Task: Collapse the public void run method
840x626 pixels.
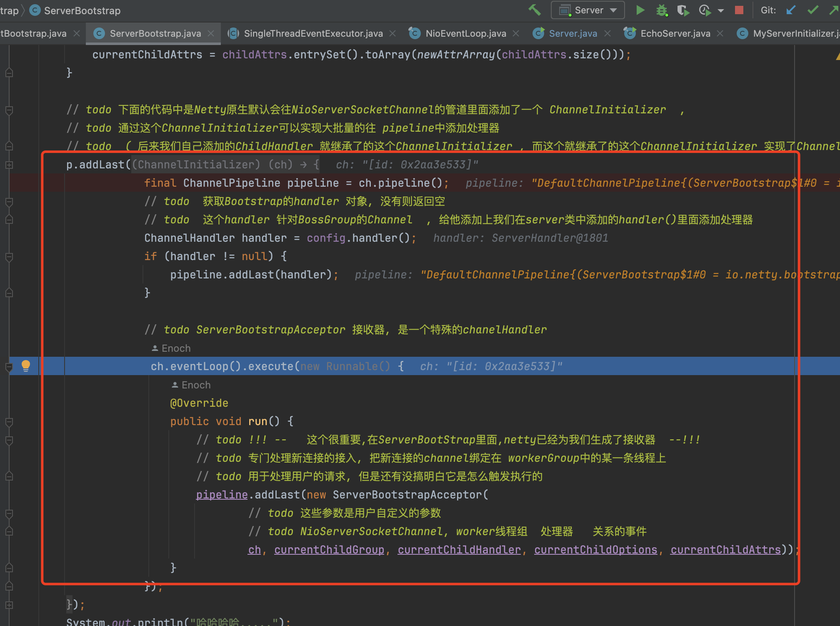Action: coord(9,422)
